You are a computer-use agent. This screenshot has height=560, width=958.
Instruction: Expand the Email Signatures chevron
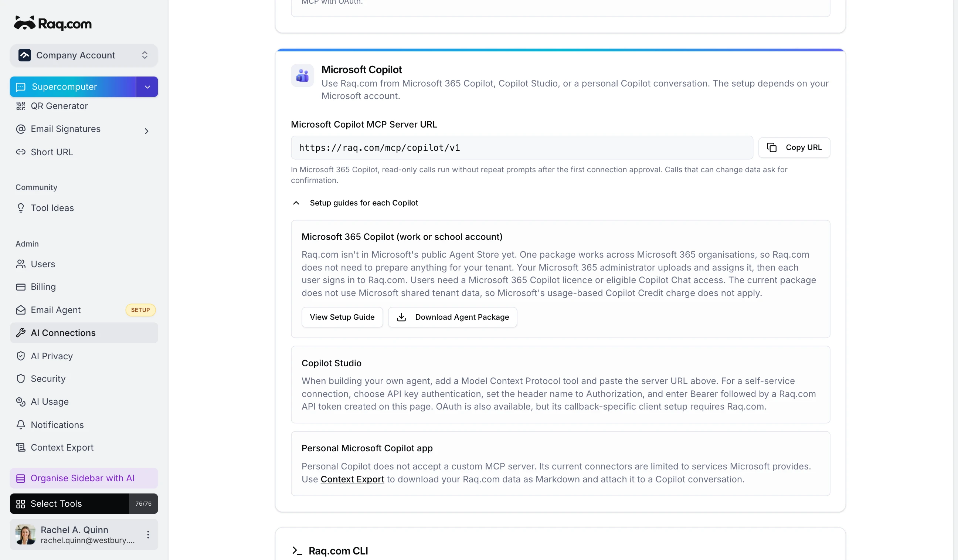coord(146,131)
